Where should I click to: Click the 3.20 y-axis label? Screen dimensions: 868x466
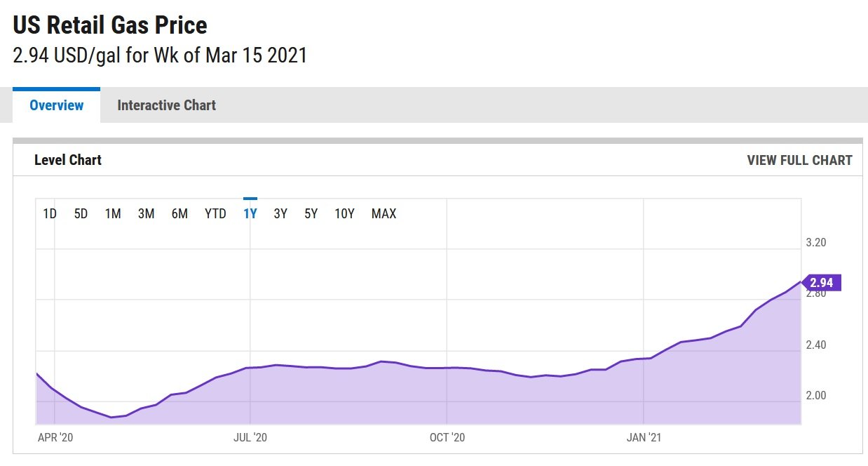click(815, 243)
